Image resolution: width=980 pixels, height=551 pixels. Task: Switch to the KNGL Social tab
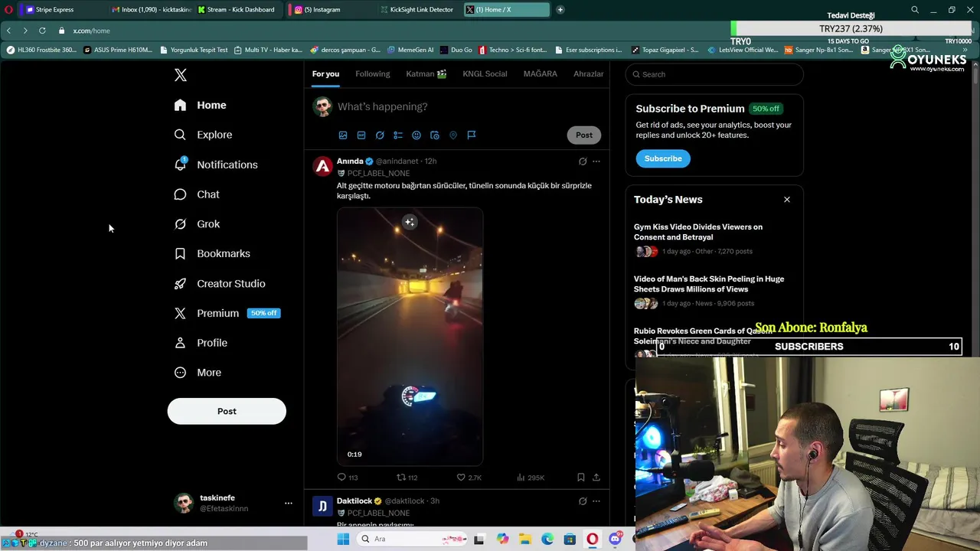coord(485,73)
